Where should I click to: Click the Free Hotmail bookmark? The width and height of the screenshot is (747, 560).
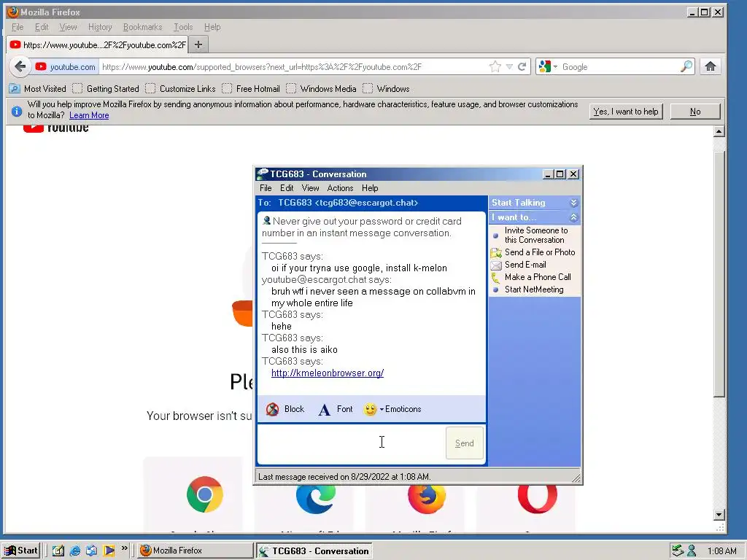251,88
